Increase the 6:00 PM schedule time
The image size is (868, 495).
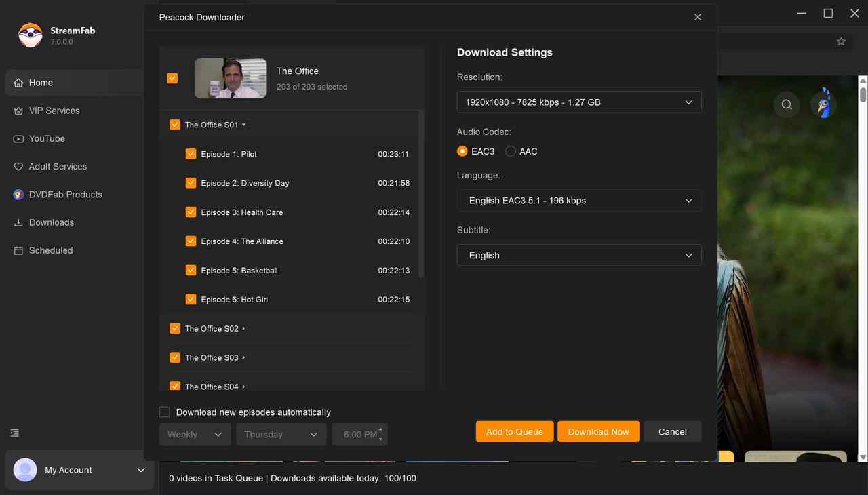coord(380,430)
